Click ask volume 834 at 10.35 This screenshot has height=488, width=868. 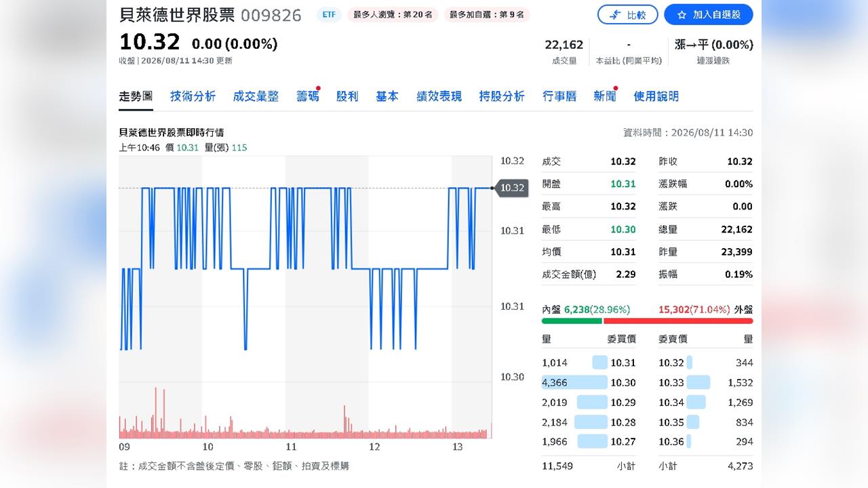744,422
